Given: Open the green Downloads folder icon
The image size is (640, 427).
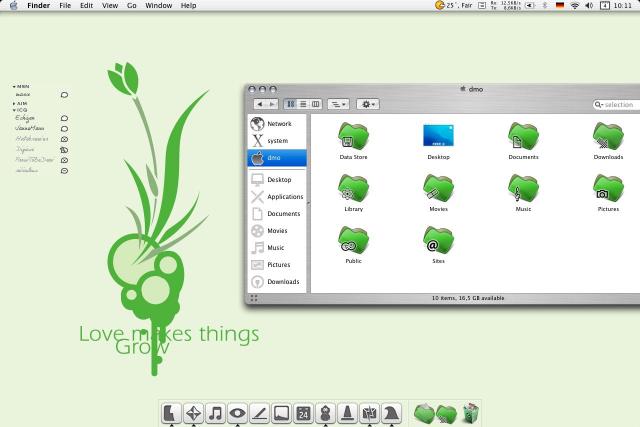Looking at the screenshot, I should tap(608, 136).
